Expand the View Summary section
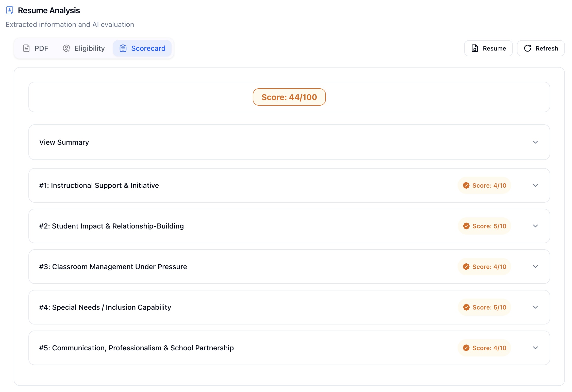 click(x=535, y=142)
